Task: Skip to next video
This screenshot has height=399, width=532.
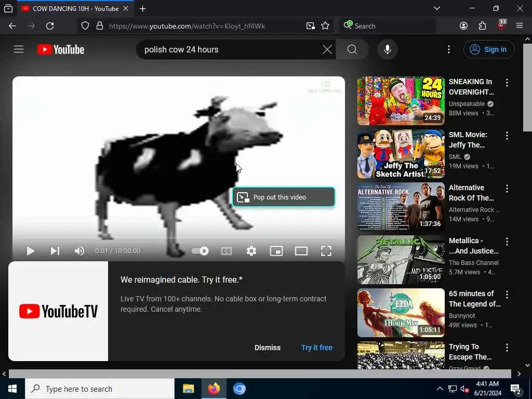Action: [55, 251]
